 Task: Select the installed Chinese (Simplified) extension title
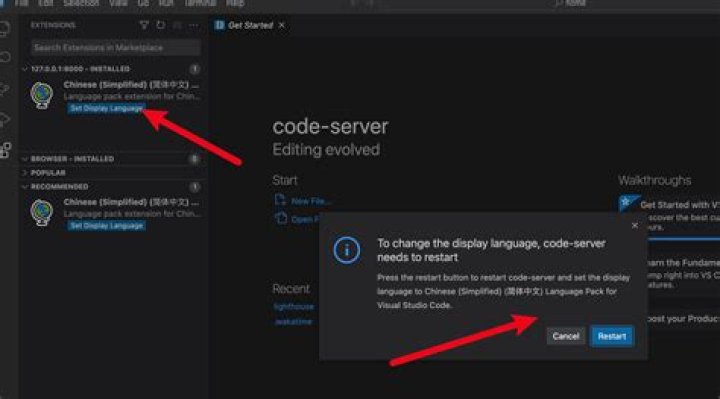131,84
